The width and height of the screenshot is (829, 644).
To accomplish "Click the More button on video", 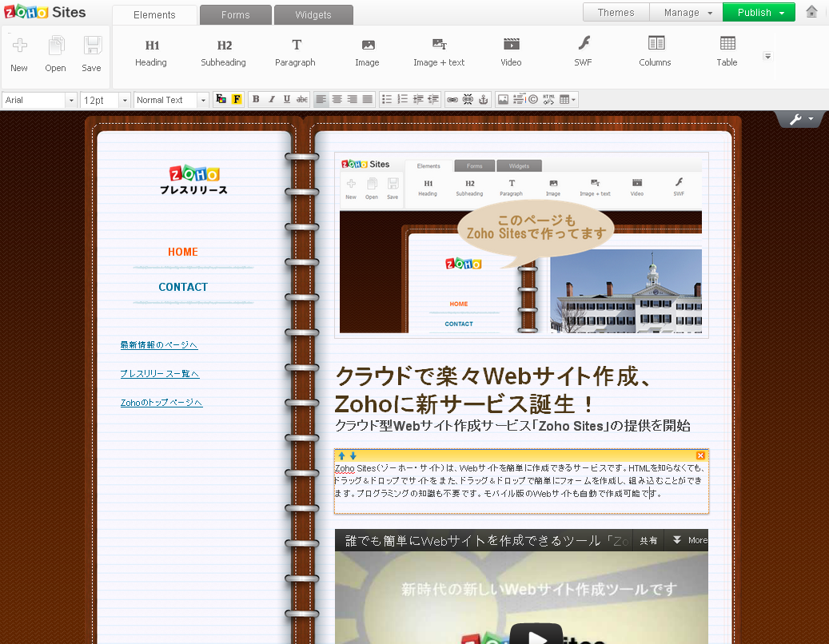I will (x=689, y=540).
